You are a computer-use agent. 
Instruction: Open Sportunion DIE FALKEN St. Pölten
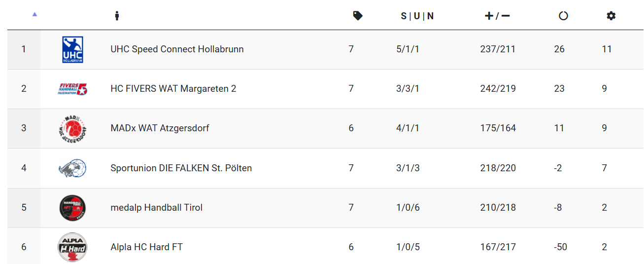(x=181, y=168)
